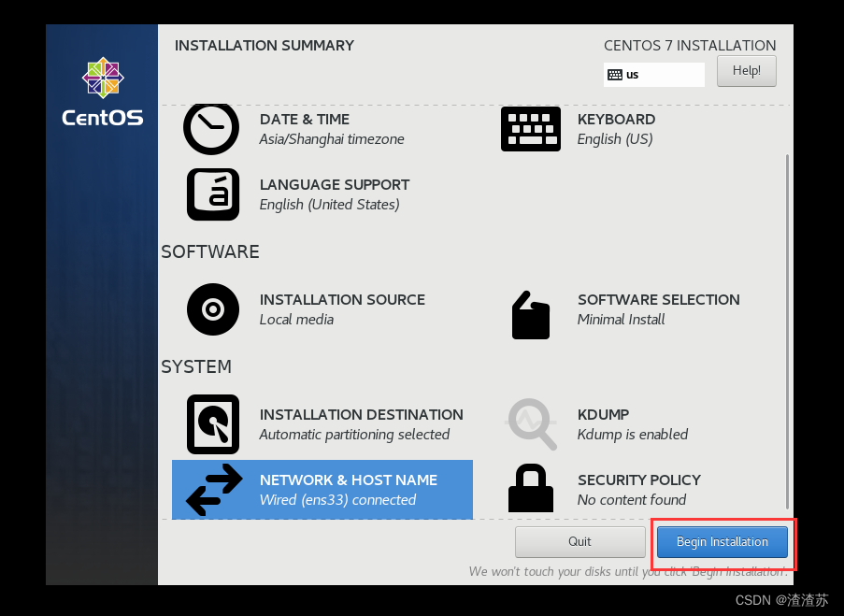Image resolution: width=844 pixels, height=616 pixels.
Task: Click the CentOS logo in sidebar
Action: pyautogui.click(x=103, y=92)
